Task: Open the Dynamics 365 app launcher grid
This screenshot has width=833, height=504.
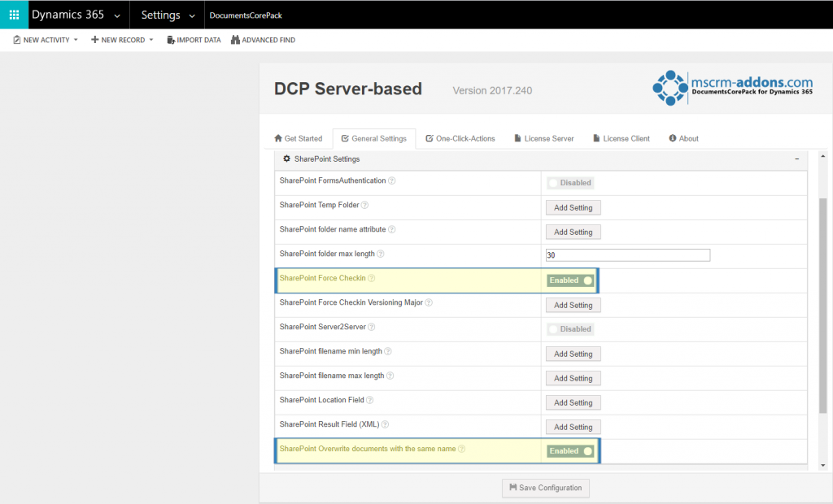Action: coord(14,14)
